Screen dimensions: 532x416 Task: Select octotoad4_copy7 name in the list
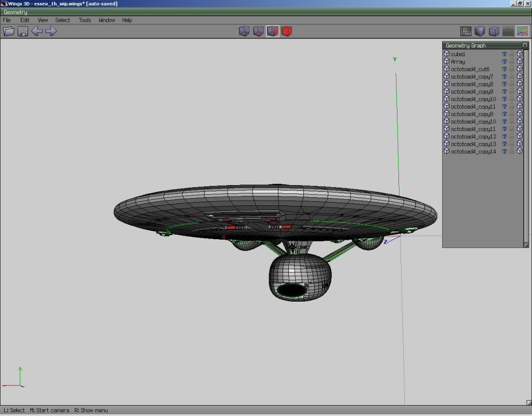tap(472, 76)
